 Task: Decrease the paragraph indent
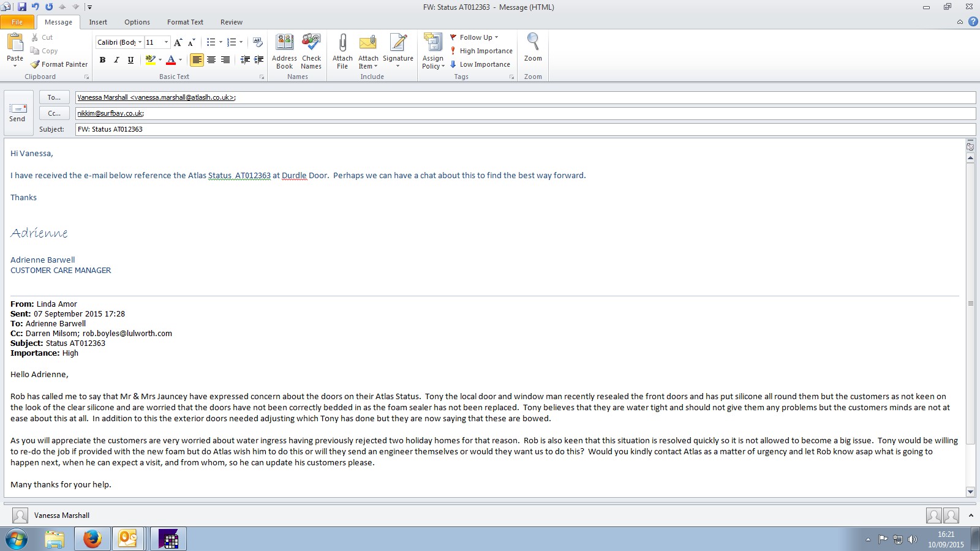tap(245, 60)
